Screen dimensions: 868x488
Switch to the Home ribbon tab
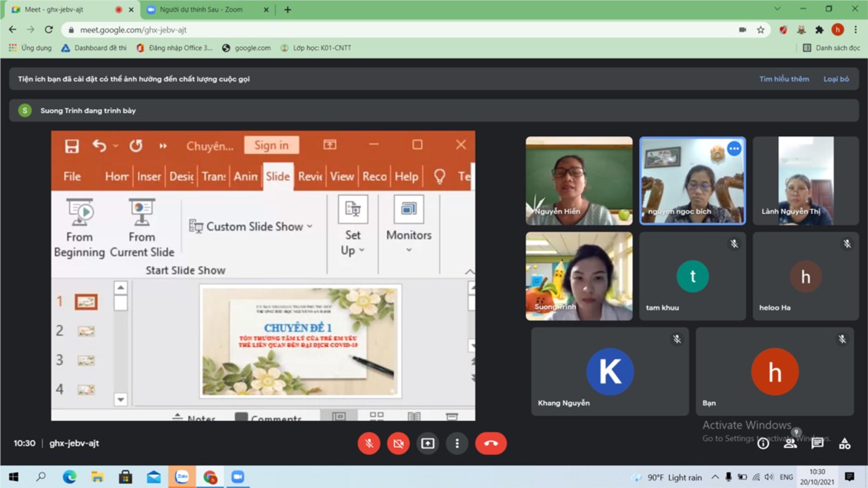click(x=117, y=176)
